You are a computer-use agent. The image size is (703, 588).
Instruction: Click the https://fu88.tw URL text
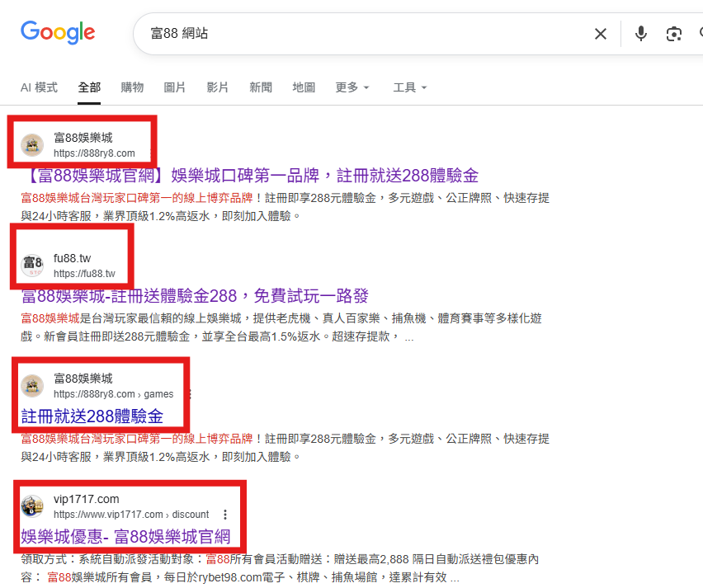coord(84,274)
